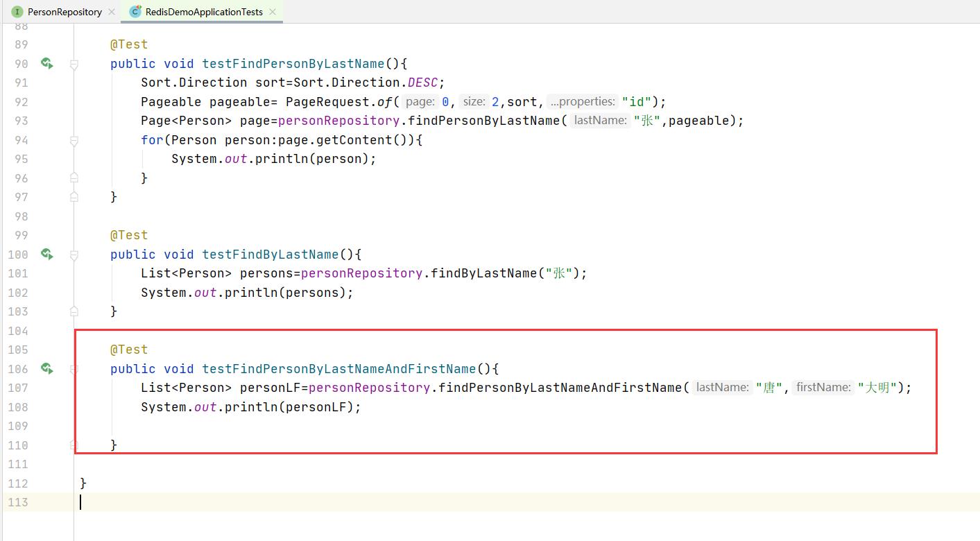This screenshot has height=541, width=980.
Task: Click the "唐" string literal
Action: tap(769, 388)
